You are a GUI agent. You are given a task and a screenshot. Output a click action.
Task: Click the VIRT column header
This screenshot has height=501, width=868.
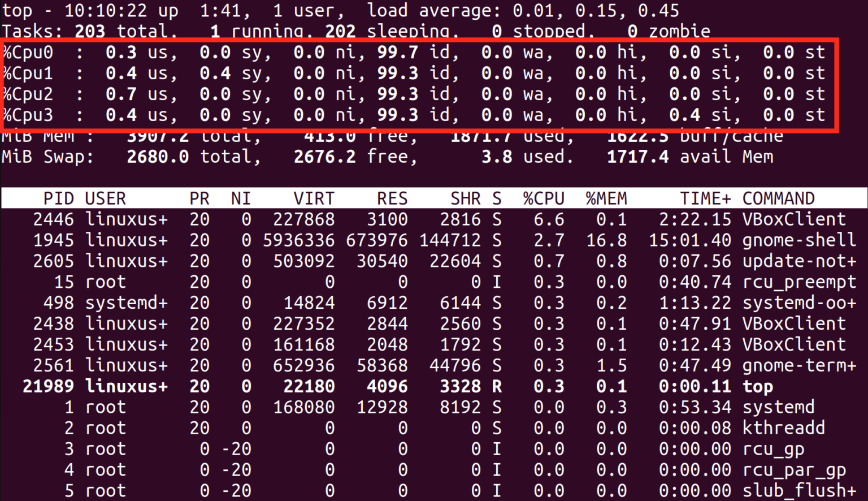314,198
